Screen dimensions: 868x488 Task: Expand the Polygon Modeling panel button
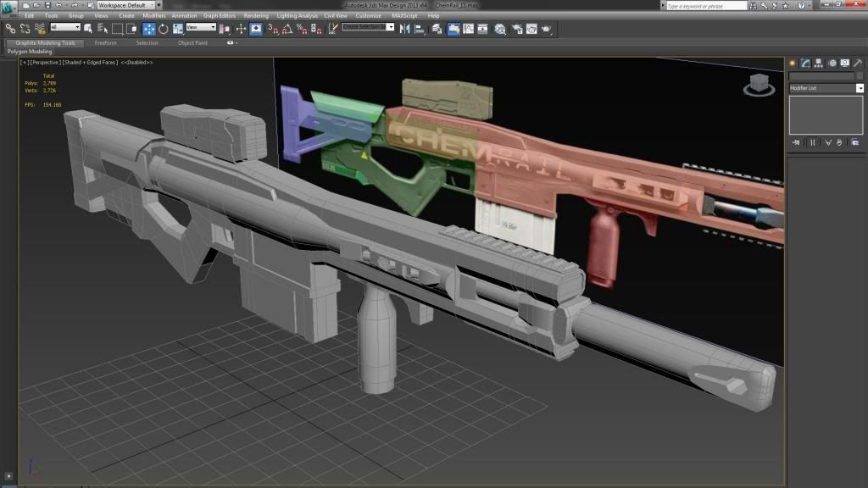tap(30, 52)
